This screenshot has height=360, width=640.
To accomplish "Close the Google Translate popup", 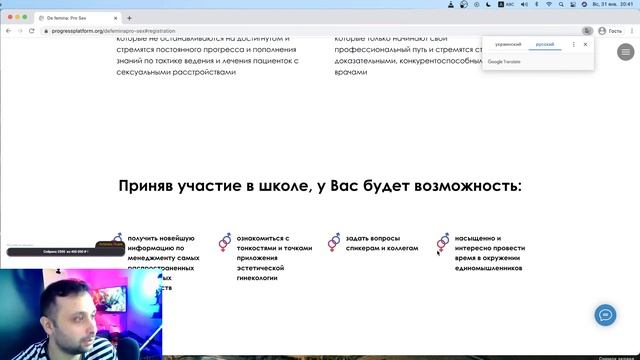I will (585, 44).
